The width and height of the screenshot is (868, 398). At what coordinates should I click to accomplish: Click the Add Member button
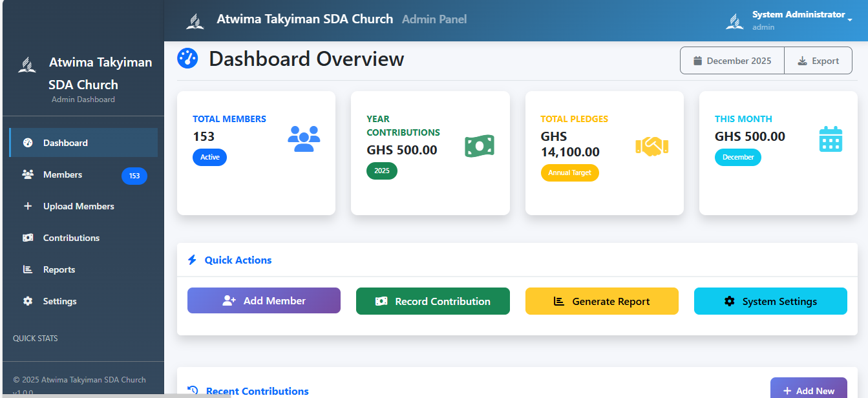pyautogui.click(x=264, y=301)
